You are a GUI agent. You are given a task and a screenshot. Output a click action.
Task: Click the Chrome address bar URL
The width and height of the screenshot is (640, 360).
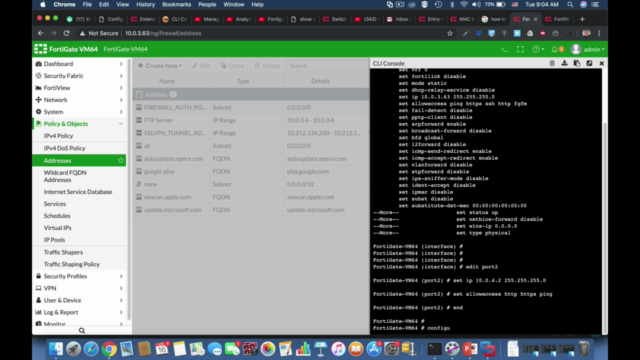(x=163, y=33)
